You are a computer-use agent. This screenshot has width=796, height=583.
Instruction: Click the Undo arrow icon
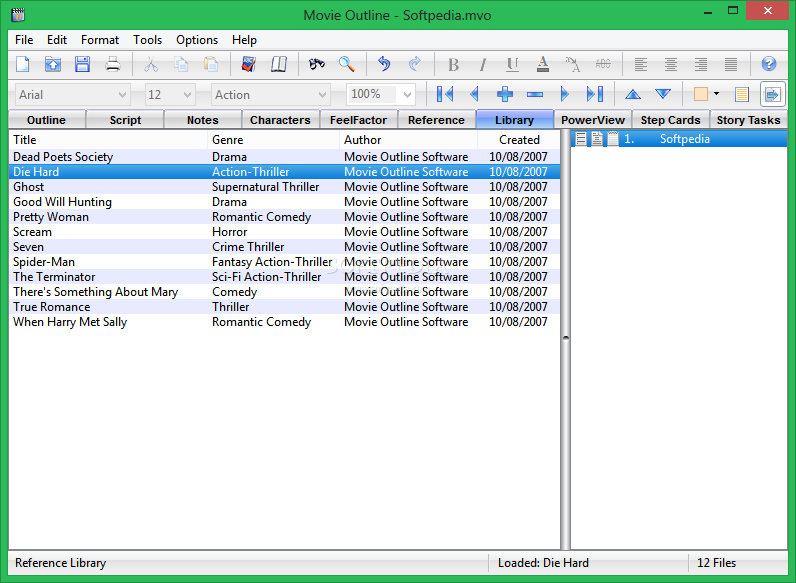point(384,64)
